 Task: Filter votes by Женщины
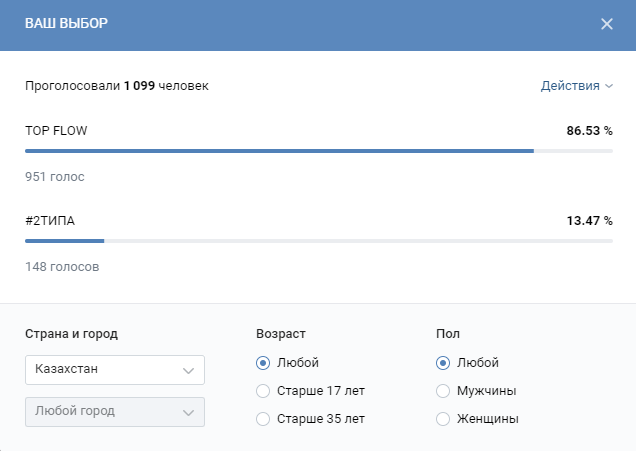tap(443, 419)
